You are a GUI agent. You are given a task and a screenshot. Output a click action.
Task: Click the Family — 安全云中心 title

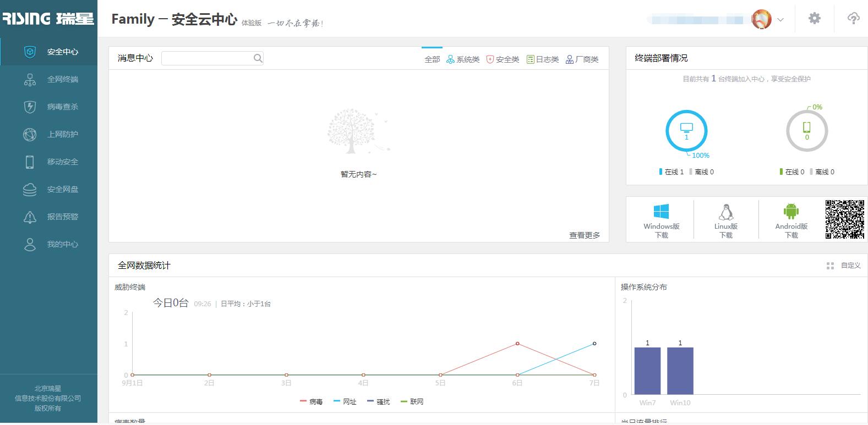coord(174,19)
